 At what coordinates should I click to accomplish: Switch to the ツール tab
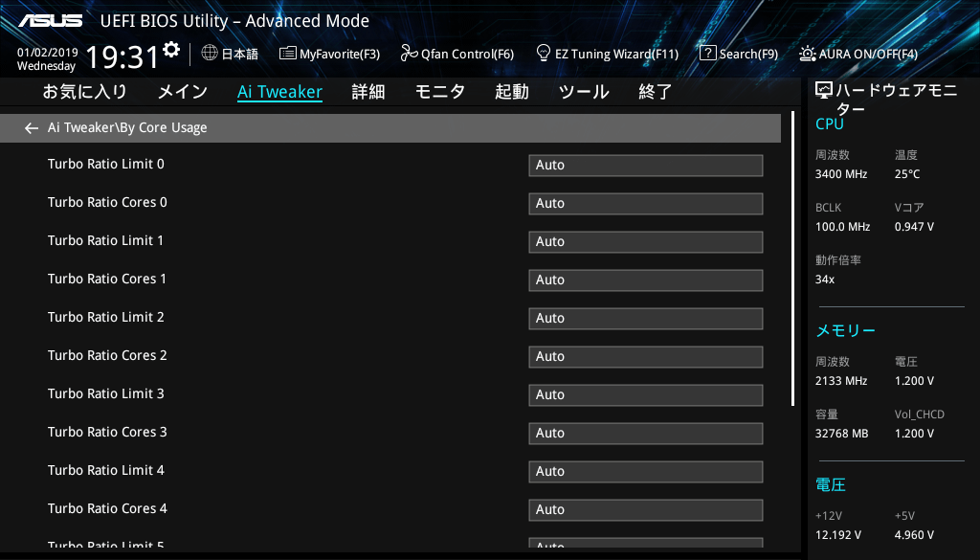[584, 92]
